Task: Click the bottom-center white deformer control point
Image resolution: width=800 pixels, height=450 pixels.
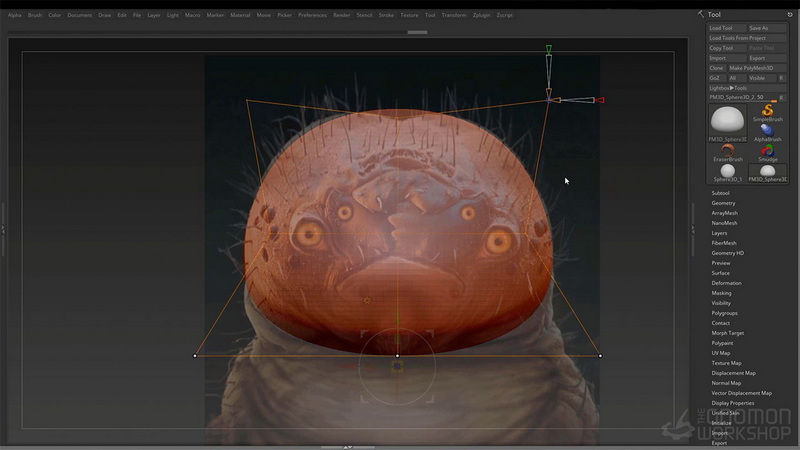Action: tap(397, 356)
